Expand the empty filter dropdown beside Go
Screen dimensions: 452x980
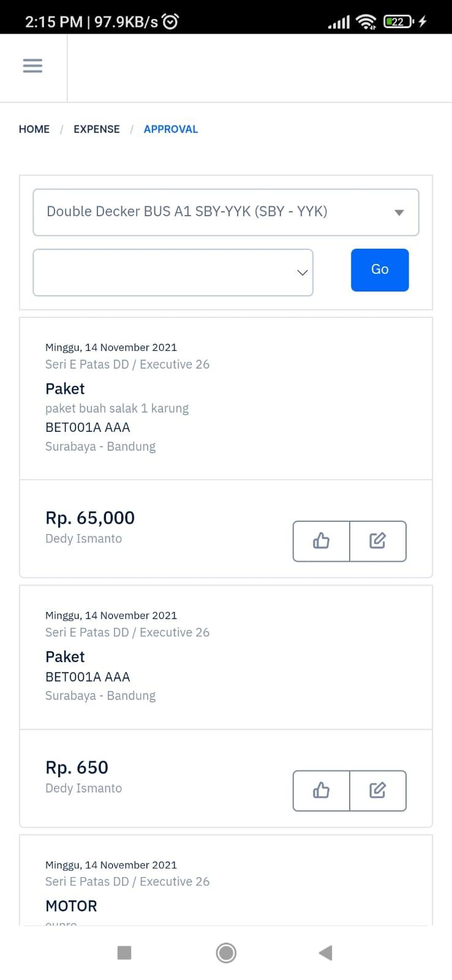point(173,273)
